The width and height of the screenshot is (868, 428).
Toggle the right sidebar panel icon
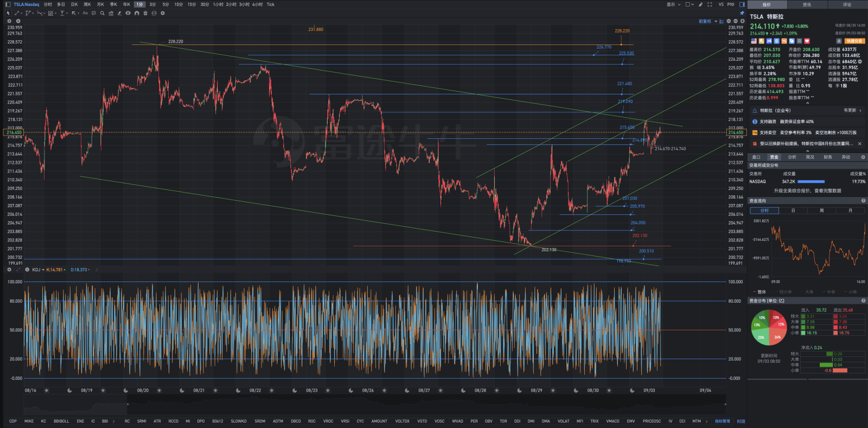742,4
